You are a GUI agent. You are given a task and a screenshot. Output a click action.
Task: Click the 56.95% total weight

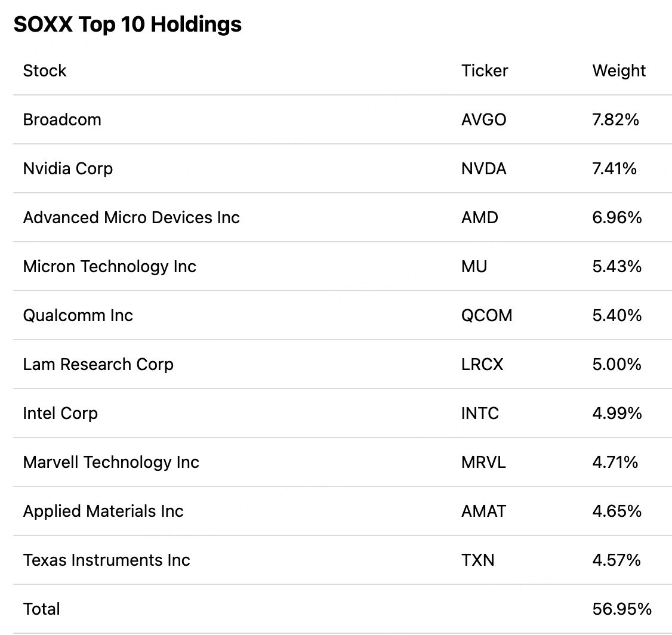pos(622,609)
